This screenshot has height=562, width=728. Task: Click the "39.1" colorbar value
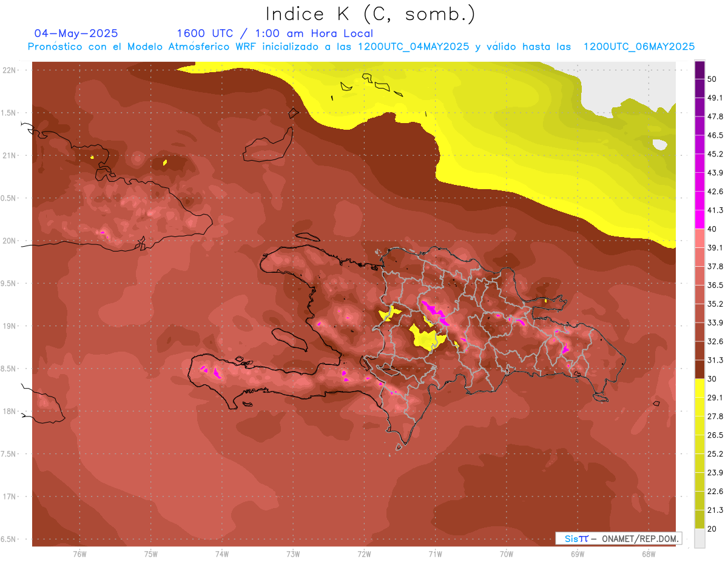(x=715, y=247)
